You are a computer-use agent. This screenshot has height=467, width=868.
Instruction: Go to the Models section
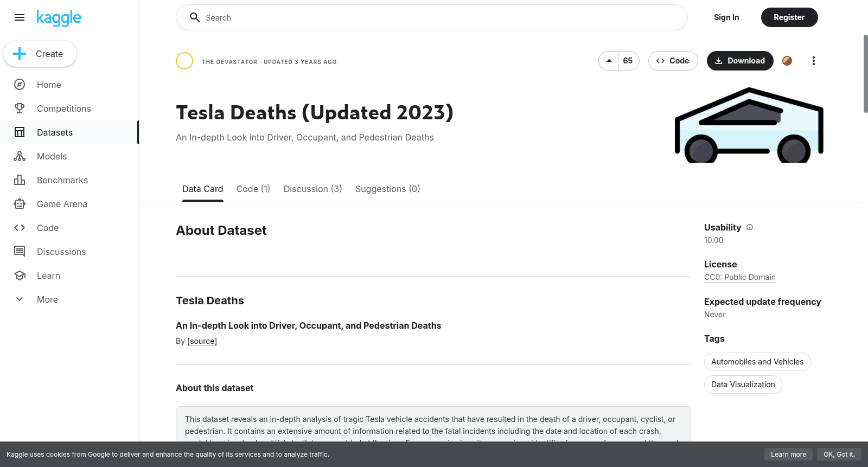(69, 156)
